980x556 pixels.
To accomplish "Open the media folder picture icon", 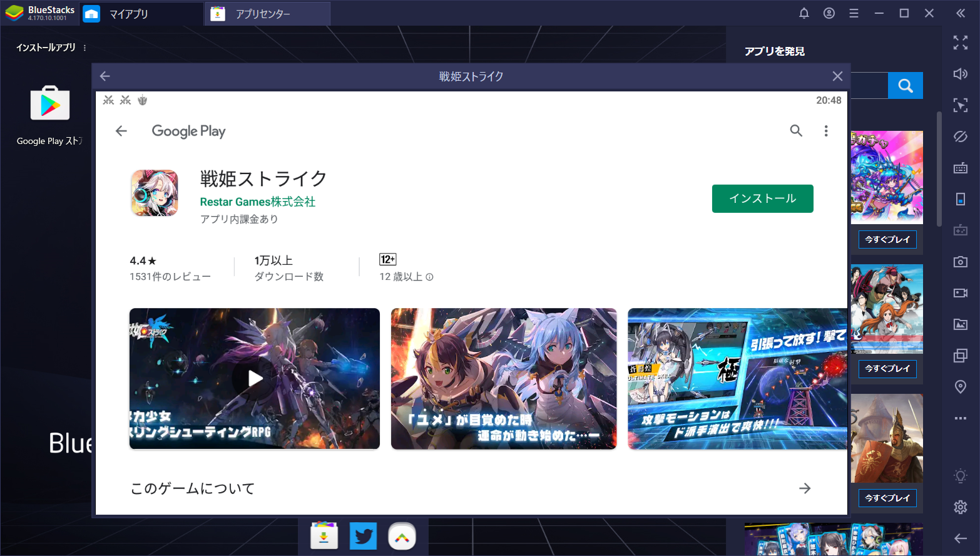I will pyautogui.click(x=961, y=324).
